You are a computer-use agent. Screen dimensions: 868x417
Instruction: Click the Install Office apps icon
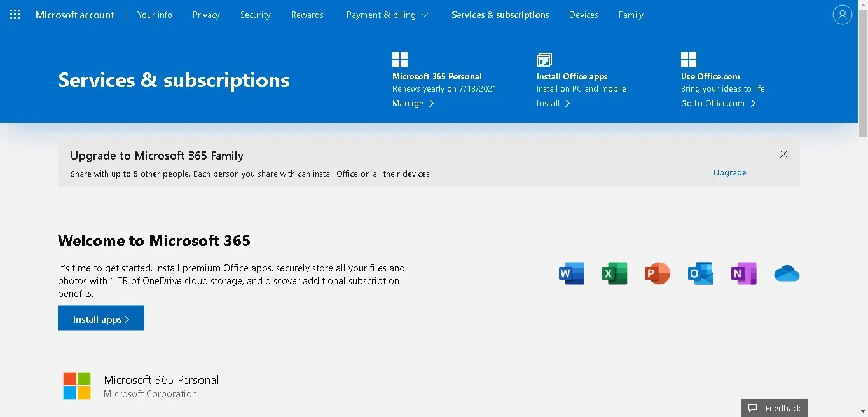click(x=544, y=60)
